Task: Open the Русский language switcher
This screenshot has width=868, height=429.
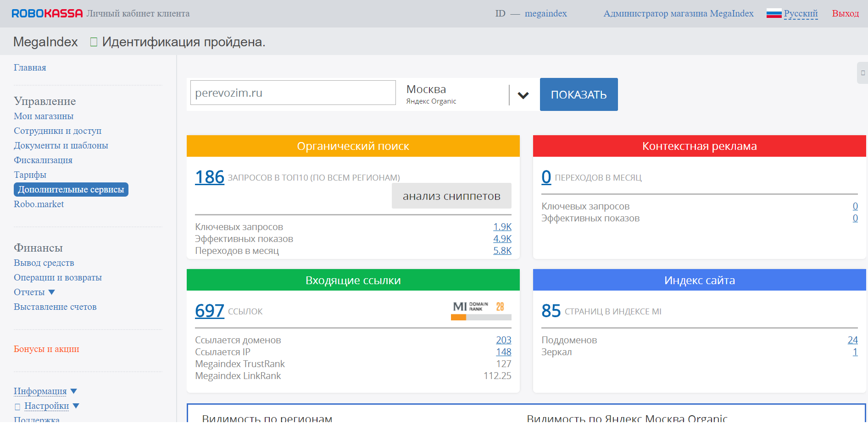Action: (x=801, y=13)
